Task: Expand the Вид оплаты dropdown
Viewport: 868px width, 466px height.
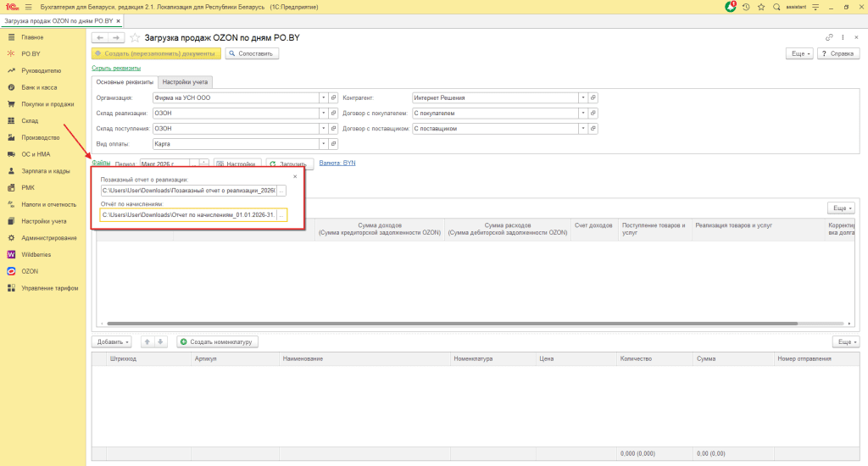Action: tap(323, 144)
